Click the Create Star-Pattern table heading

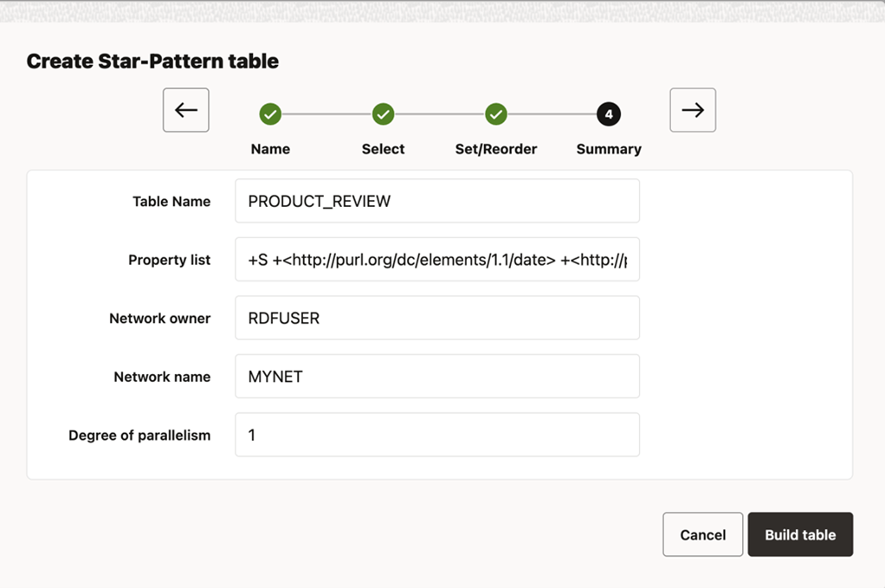pos(152,61)
